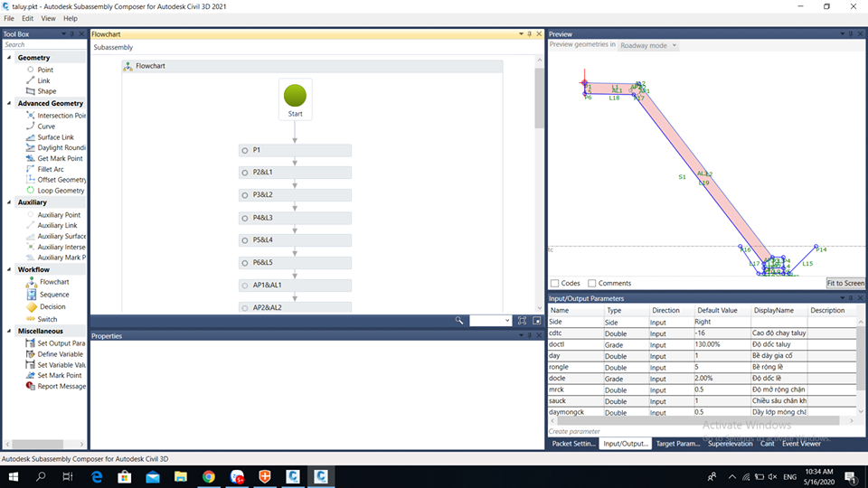Click the Tool Box search field
The height and width of the screenshot is (488, 868).
(43, 45)
